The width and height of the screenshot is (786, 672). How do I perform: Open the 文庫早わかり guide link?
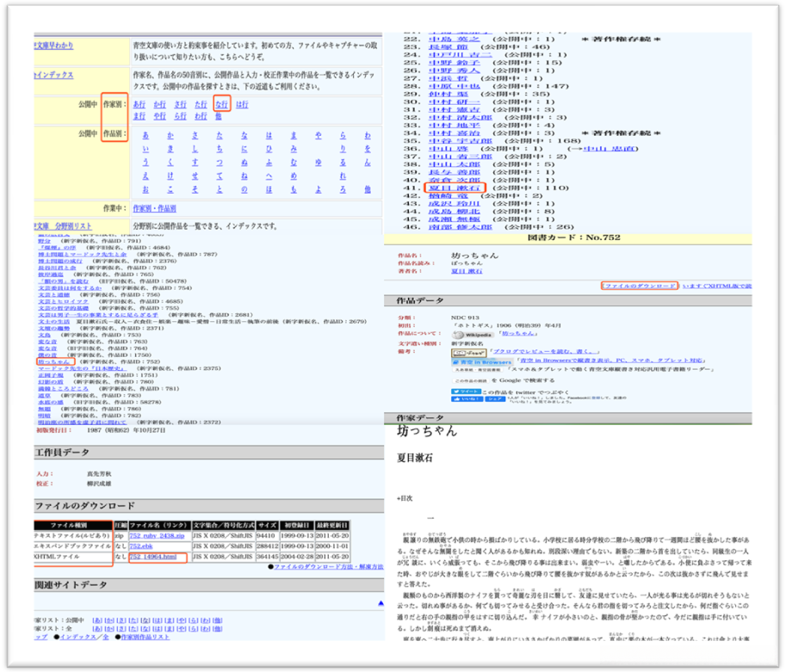53,46
